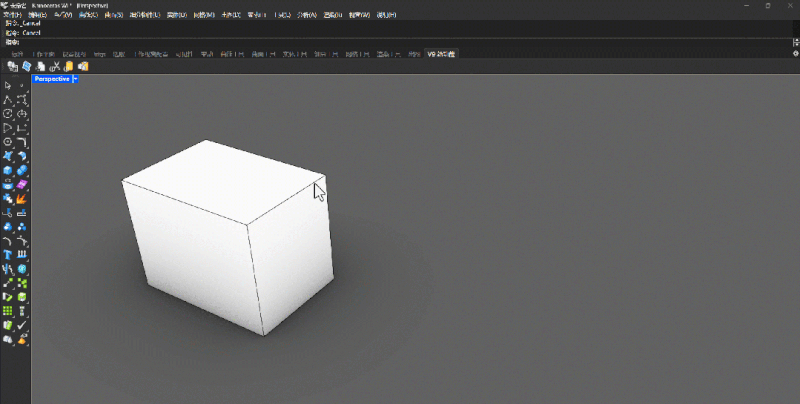Click the orange Explode tool icon
Viewport: 800px width, 404px height.
[x=22, y=198]
